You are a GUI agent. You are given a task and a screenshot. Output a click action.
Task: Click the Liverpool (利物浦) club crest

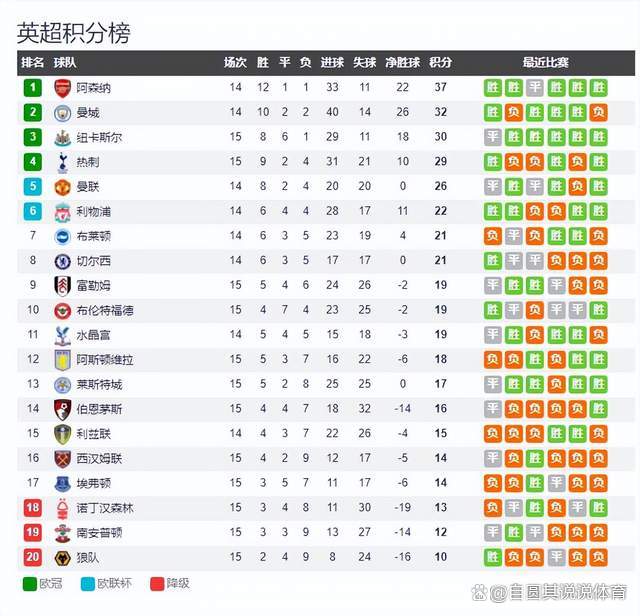pos(62,211)
